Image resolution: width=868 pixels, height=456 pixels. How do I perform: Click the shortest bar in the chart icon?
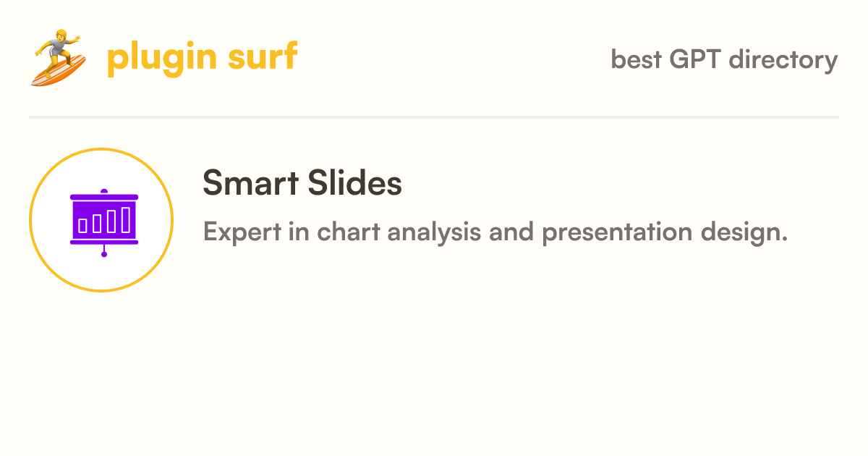(82, 225)
